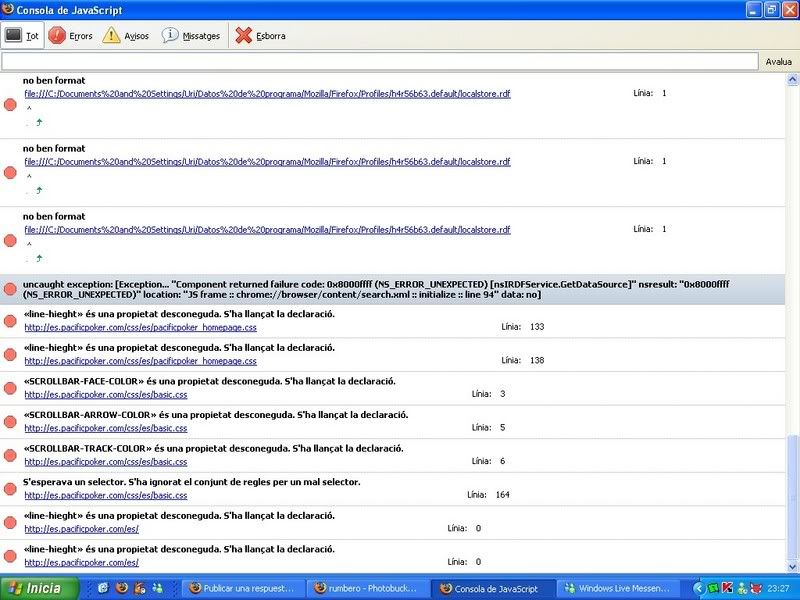The height and width of the screenshot is (600, 800).
Task: Open pacificpoker_homepage.css link at Línia 138
Action: 140,361
